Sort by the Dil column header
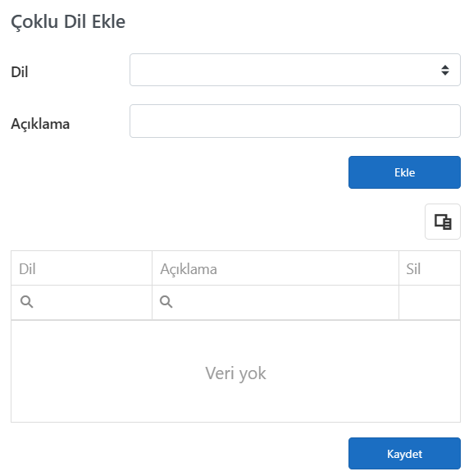The image size is (469, 476). click(81, 268)
